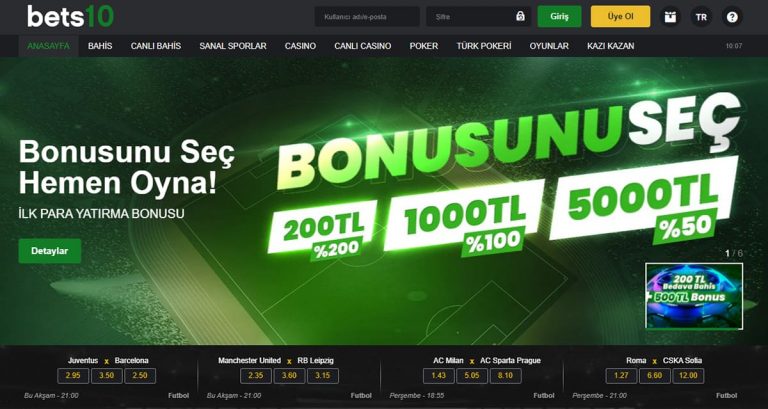Pick Juventus win odds 2.95
This screenshot has height=409, width=768.
73,376
